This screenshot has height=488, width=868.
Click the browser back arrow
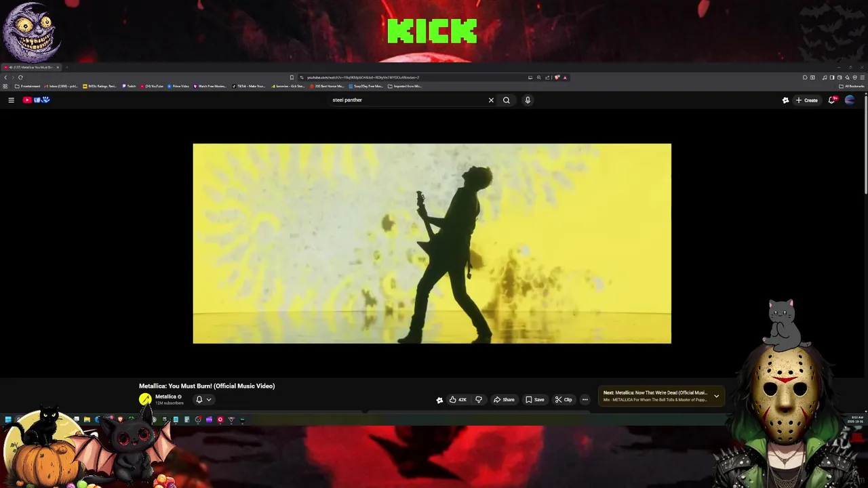coord(5,77)
